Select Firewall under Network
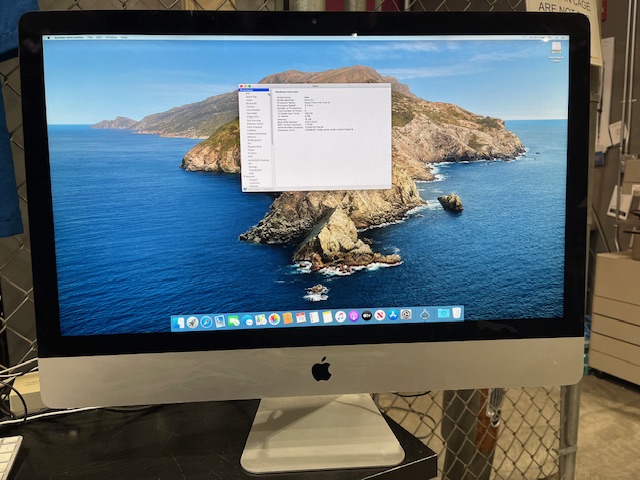The width and height of the screenshot is (640, 480). click(x=253, y=180)
